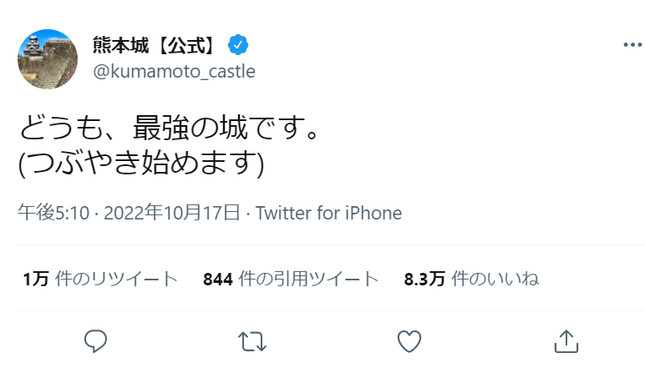View the 844 件の引用ツイート list
Image resolution: width=645 pixels, height=368 pixels.
291,279
